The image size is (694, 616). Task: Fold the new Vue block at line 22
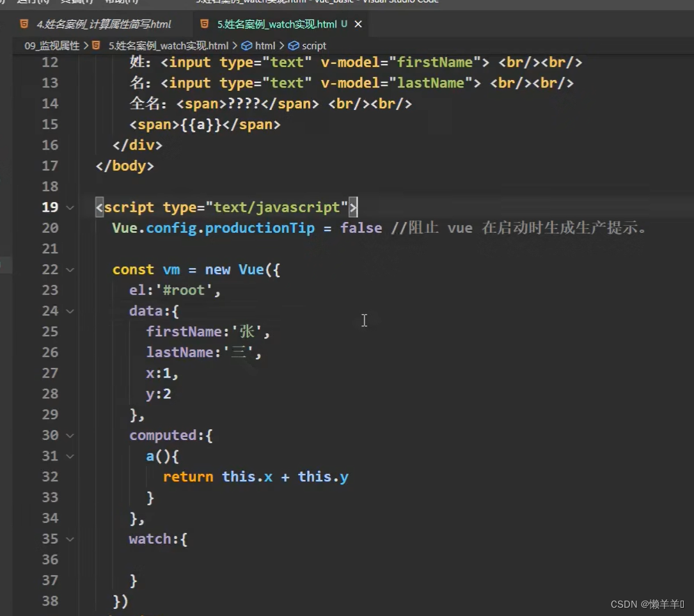[x=70, y=270]
